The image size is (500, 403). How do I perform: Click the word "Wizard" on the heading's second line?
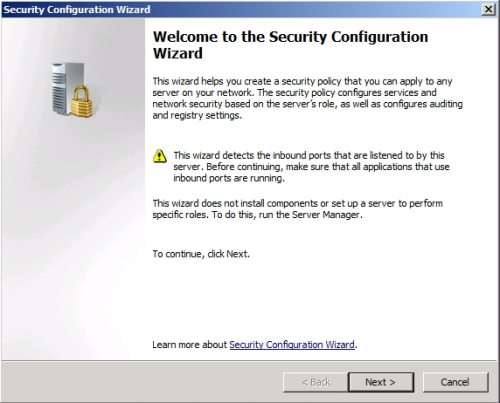[x=178, y=53]
